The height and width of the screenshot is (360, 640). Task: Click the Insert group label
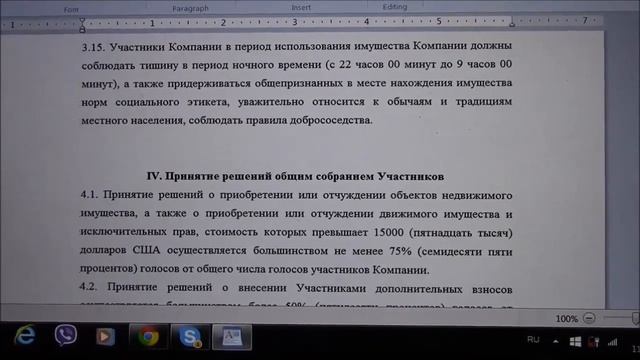(301, 7)
